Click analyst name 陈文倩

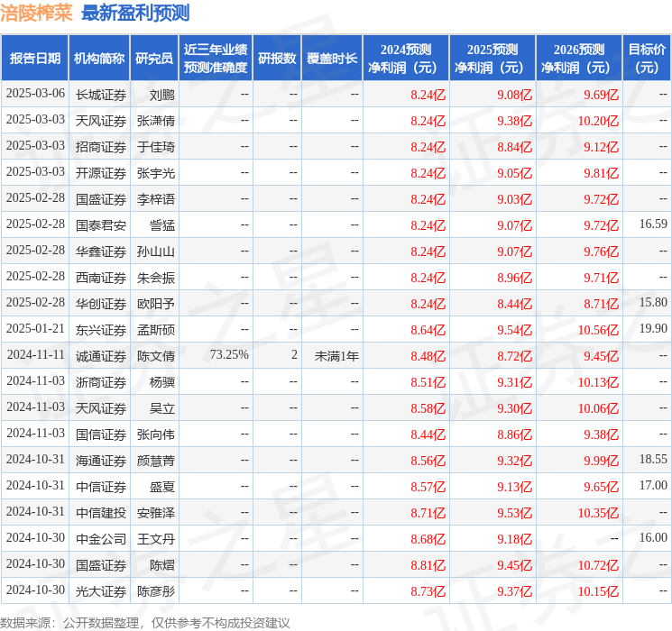[155, 356]
